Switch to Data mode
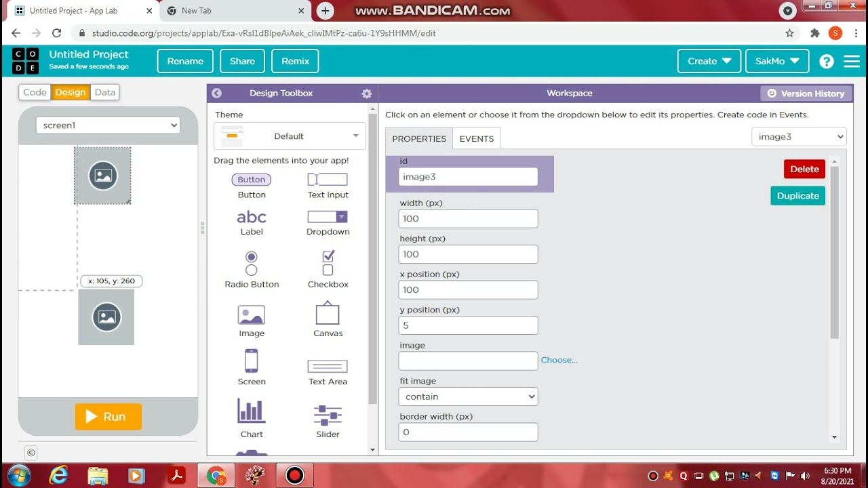The height and width of the screenshot is (488, 868). (x=104, y=92)
